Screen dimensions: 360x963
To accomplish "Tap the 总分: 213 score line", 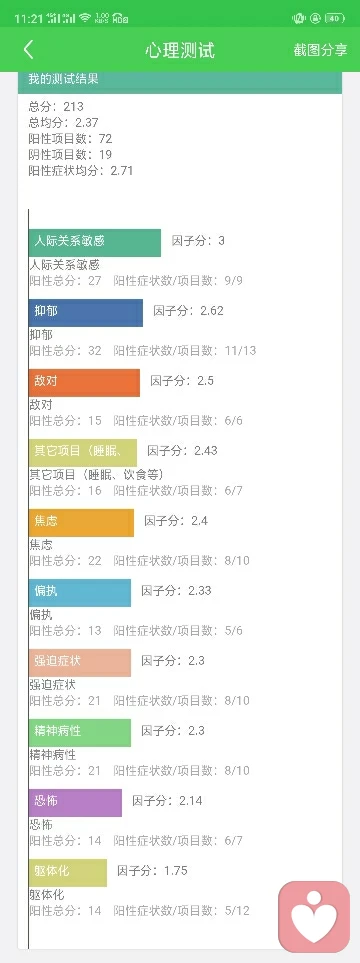I will pos(56,107).
